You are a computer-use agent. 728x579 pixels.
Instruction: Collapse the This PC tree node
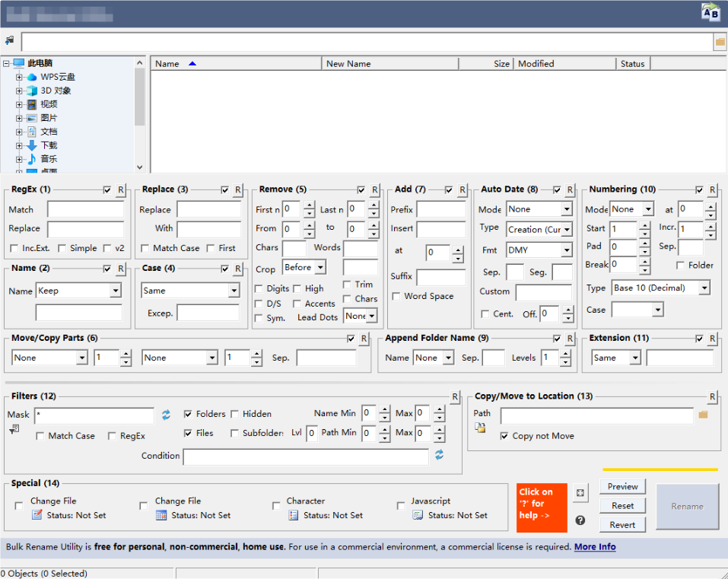(6, 63)
